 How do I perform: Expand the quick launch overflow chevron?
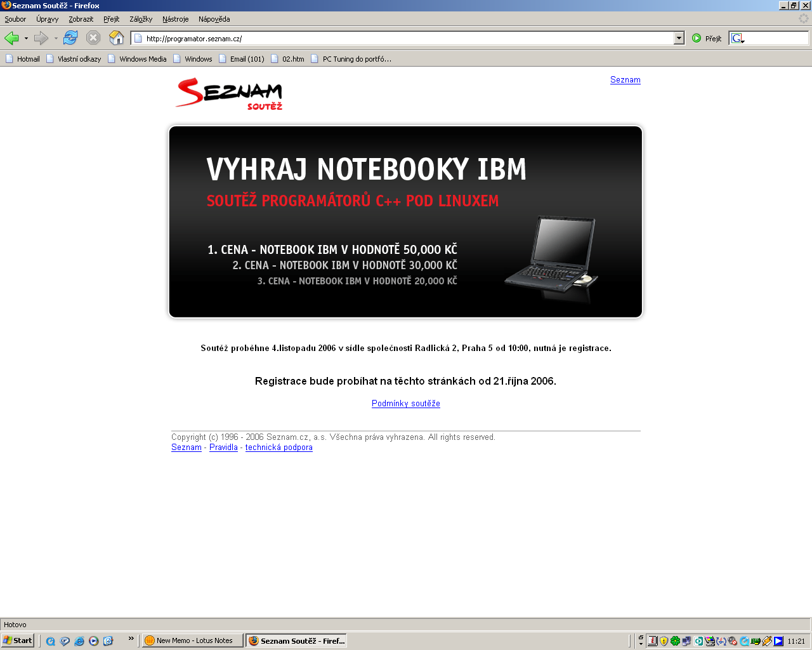(x=131, y=639)
